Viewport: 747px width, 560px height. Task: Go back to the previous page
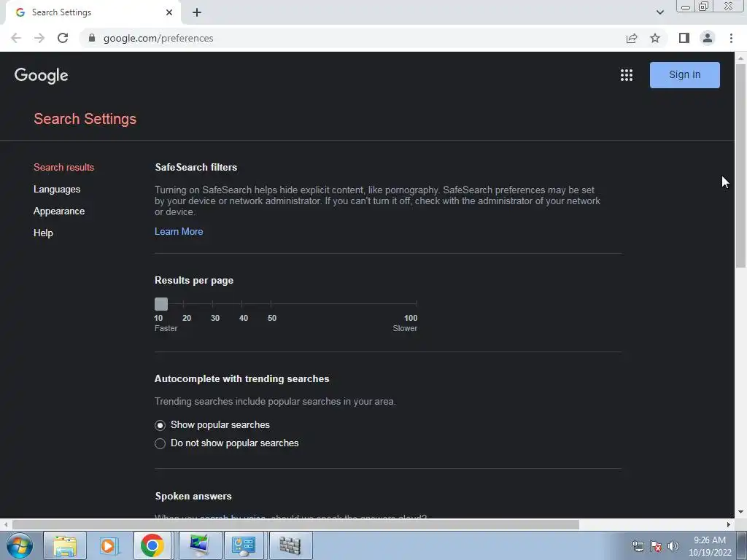[16, 38]
